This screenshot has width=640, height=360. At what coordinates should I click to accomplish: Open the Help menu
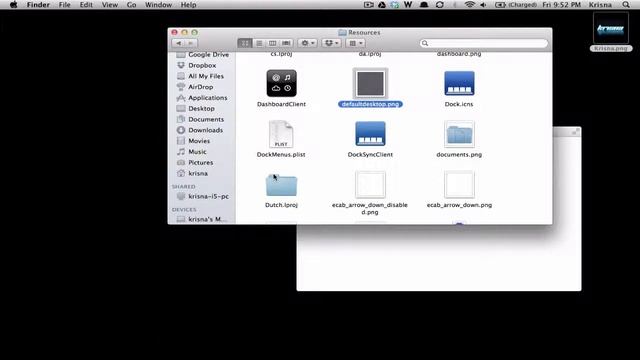click(x=189, y=5)
